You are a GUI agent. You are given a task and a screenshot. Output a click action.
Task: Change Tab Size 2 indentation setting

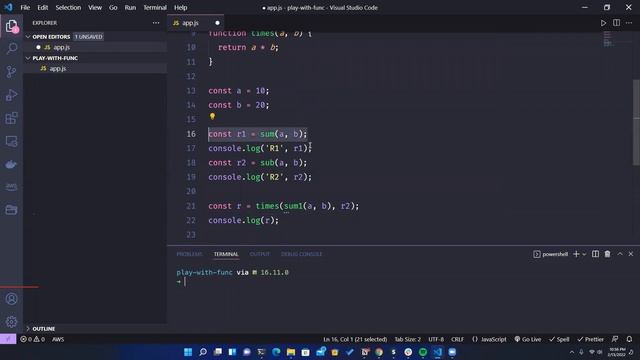click(x=407, y=339)
